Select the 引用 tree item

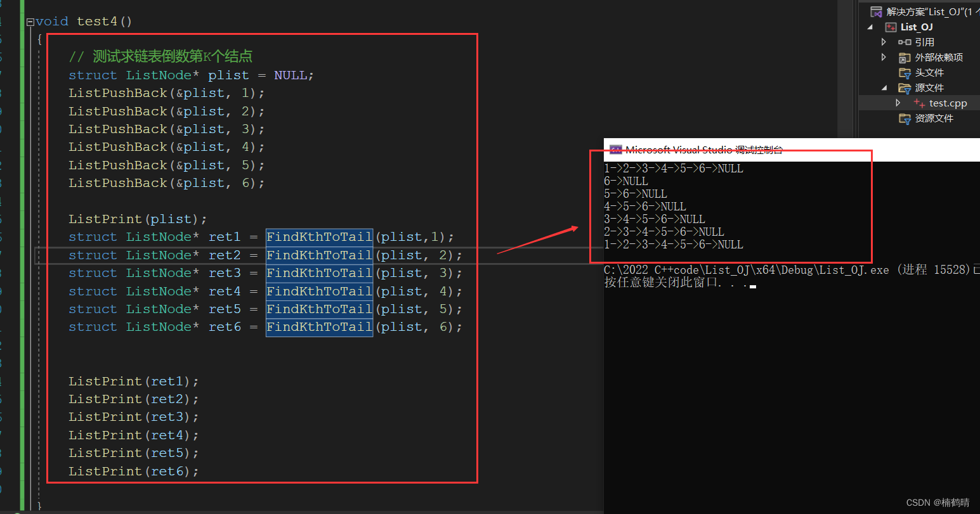click(924, 42)
